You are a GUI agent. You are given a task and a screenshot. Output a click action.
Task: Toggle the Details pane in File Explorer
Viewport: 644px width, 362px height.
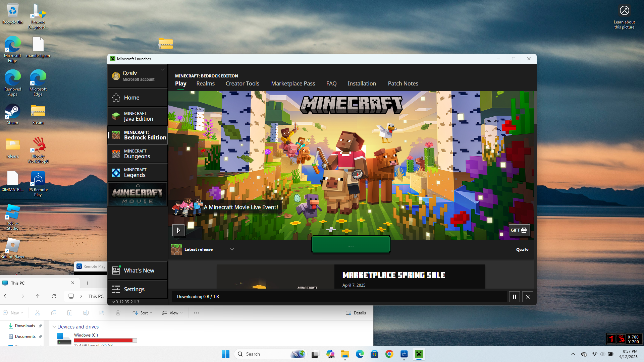point(356,313)
